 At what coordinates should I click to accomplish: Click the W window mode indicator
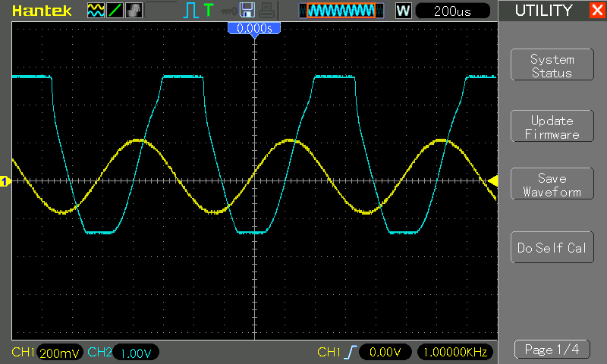pyautogui.click(x=403, y=11)
